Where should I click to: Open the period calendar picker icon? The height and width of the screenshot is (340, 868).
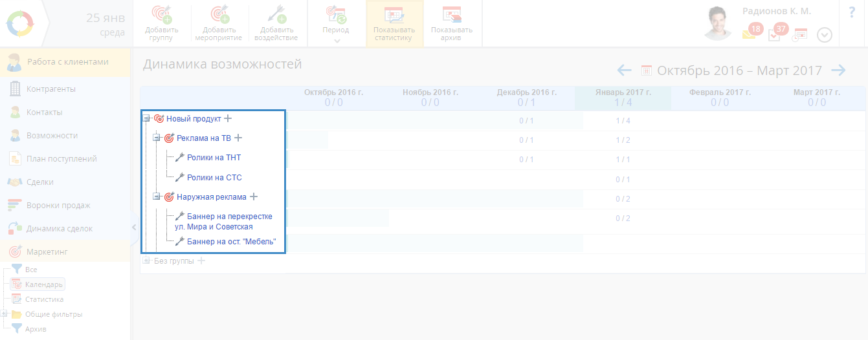point(646,70)
